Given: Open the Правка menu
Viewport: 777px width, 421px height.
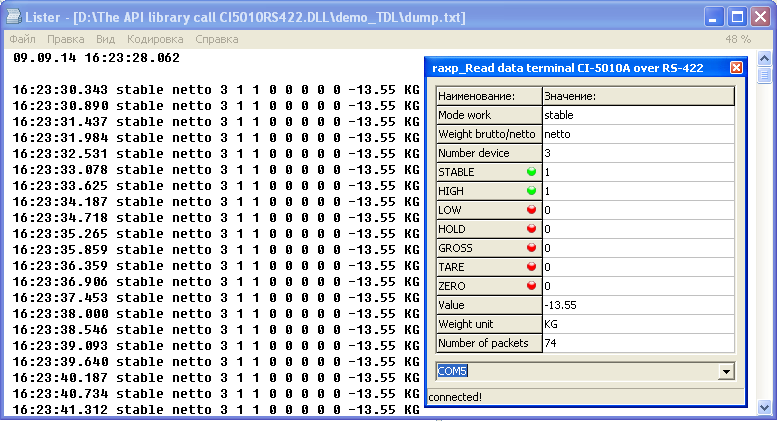Looking at the screenshot, I should (x=65, y=39).
